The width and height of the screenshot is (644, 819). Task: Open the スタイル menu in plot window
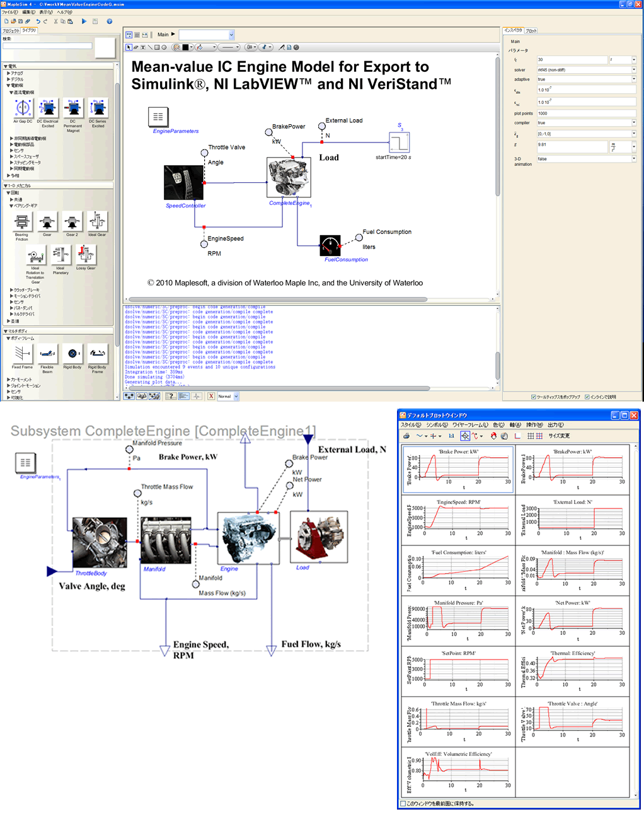[410, 425]
